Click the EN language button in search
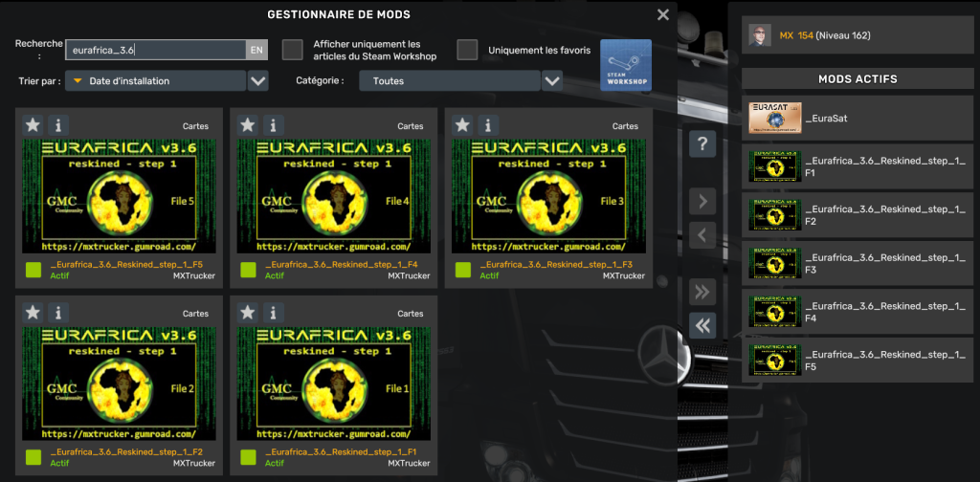 256,50
